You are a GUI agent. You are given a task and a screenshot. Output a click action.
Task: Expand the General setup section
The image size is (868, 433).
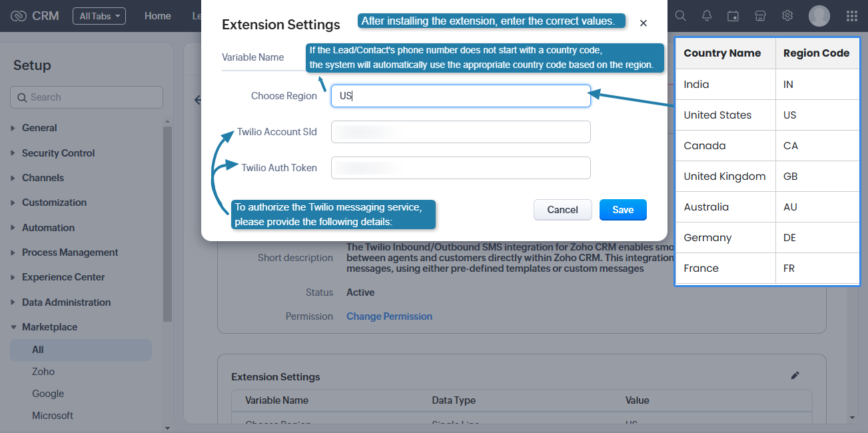[x=39, y=128]
